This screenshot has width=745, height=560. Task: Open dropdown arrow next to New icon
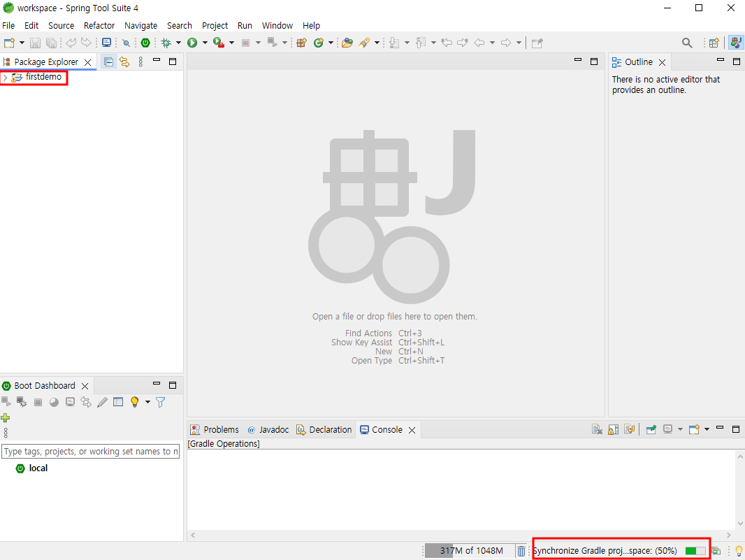pos(22,43)
